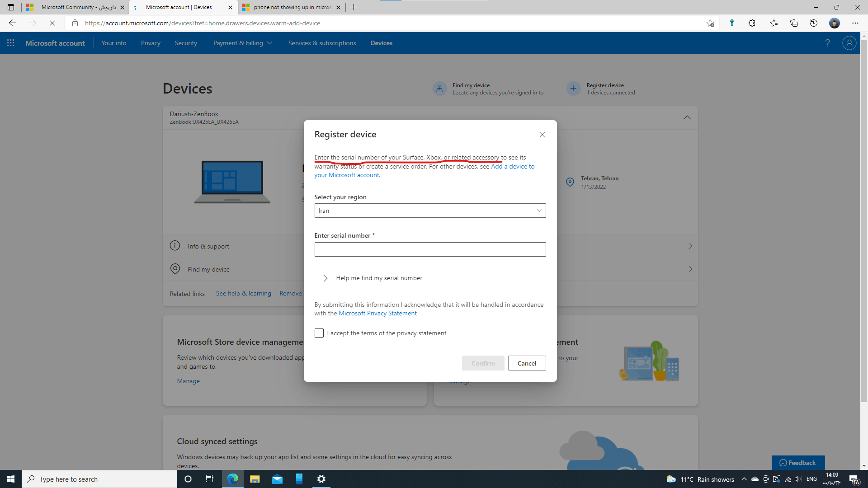
Task: Open the tab actions menu
Action: [x=11, y=7]
